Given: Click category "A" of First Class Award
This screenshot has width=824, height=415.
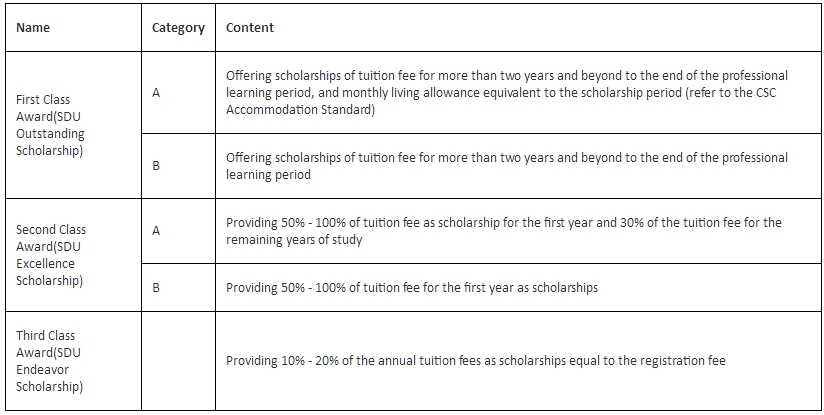Looking at the screenshot, I should click(x=156, y=93).
